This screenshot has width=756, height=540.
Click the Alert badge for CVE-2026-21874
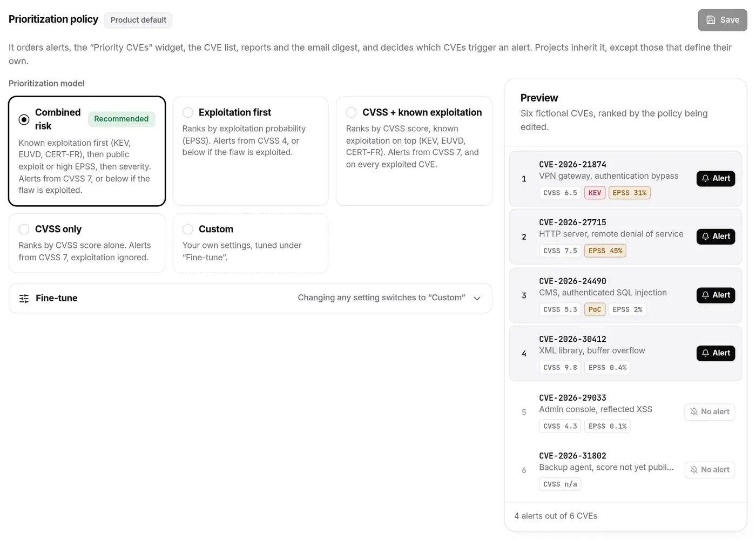pyautogui.click(x=715, y=178)
